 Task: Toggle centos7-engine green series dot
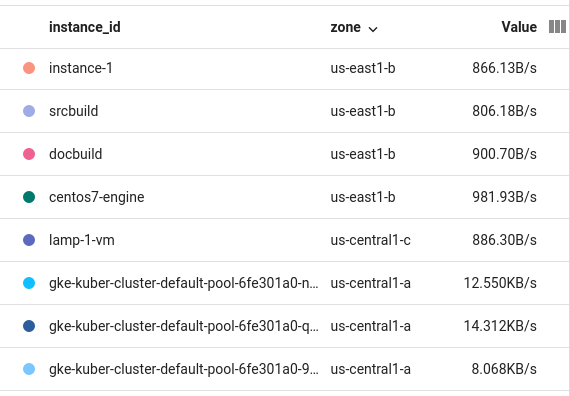click(x=29, y=197)
